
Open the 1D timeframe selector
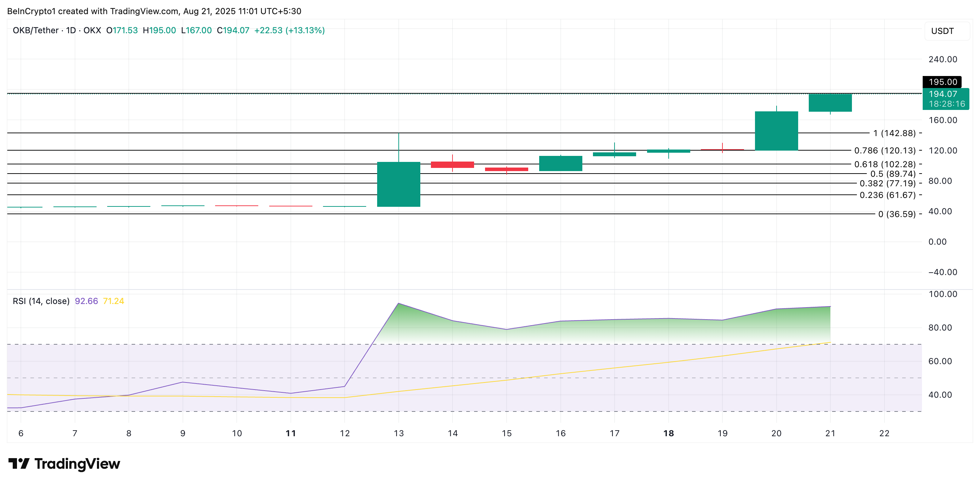coord(70,30)
